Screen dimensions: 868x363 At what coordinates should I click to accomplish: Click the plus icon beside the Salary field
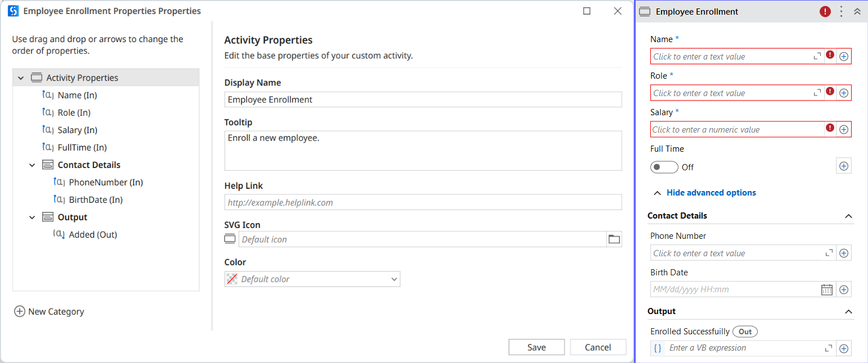coord(843,129)
